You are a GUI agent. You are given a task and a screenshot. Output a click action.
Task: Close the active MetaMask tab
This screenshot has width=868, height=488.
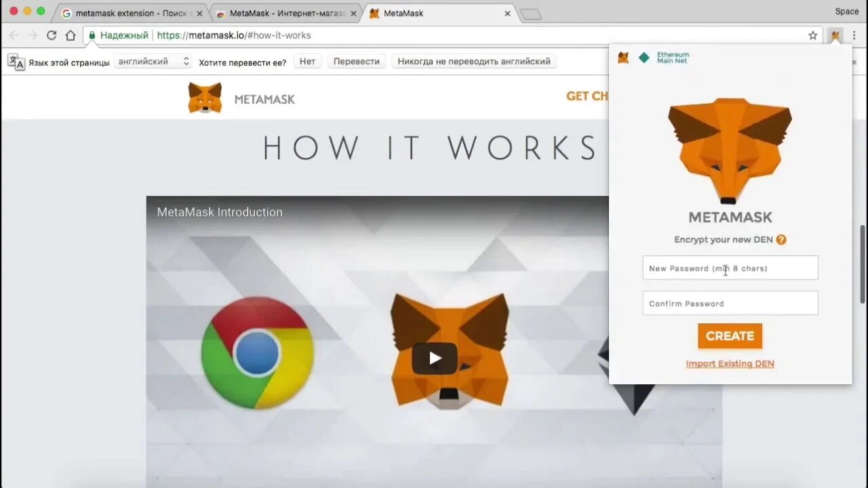(x=507, y=13)
